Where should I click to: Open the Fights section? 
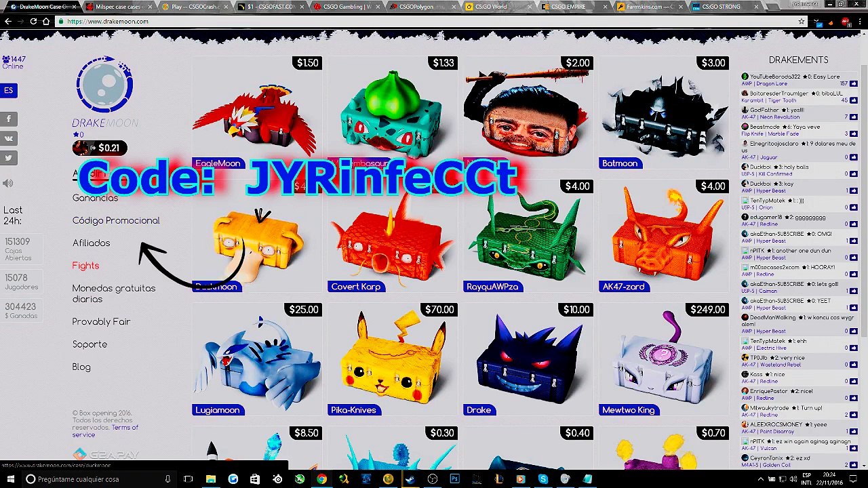[85, 266]
